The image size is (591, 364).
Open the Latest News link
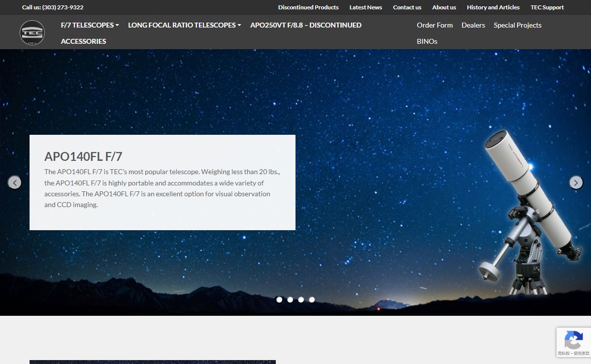click(x=366, y=7)
